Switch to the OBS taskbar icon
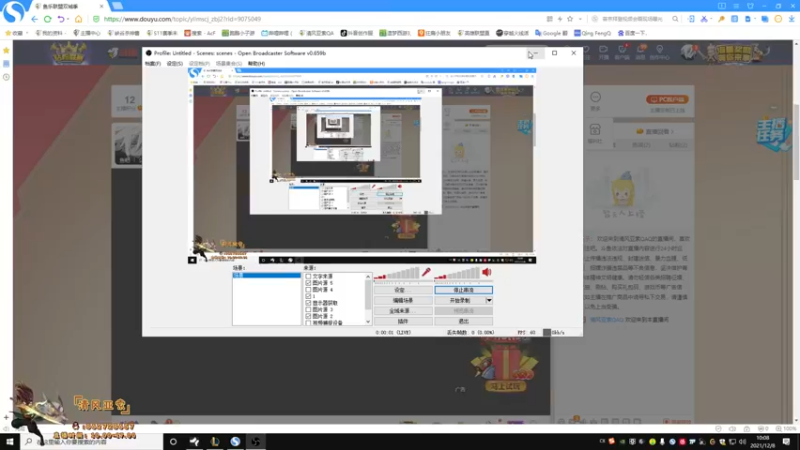Image resolution: width=800 pixels, height=450 pixels. [256, 441]
